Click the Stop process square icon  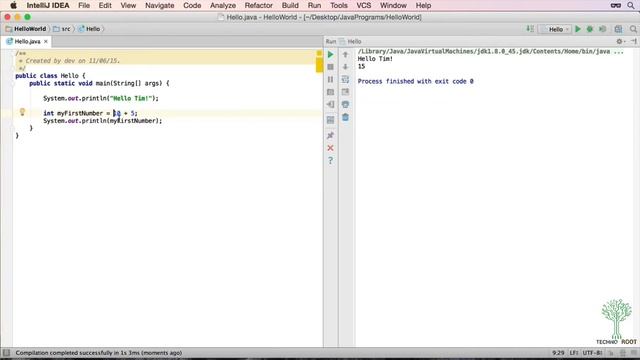pyautogui.click(x=331, y=67)
